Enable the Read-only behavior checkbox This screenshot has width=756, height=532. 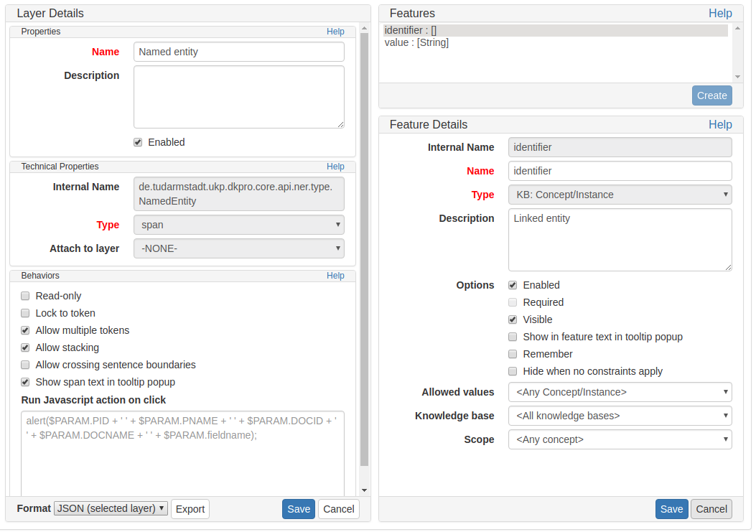tap(25, 296)
